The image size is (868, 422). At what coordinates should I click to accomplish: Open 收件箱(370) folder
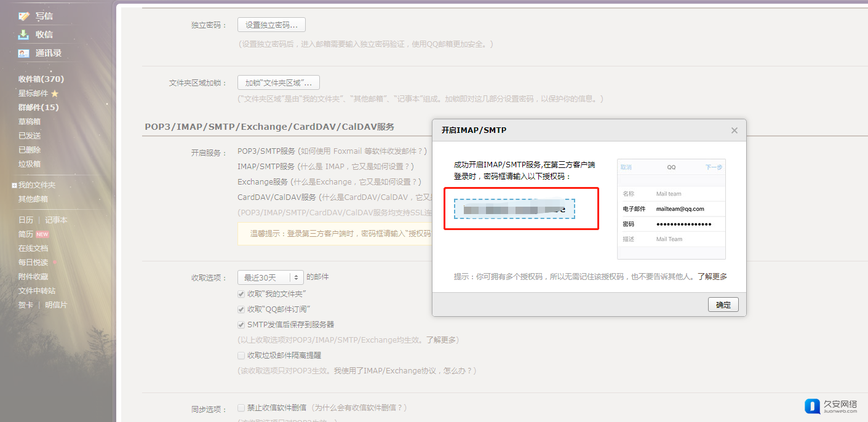41,79
